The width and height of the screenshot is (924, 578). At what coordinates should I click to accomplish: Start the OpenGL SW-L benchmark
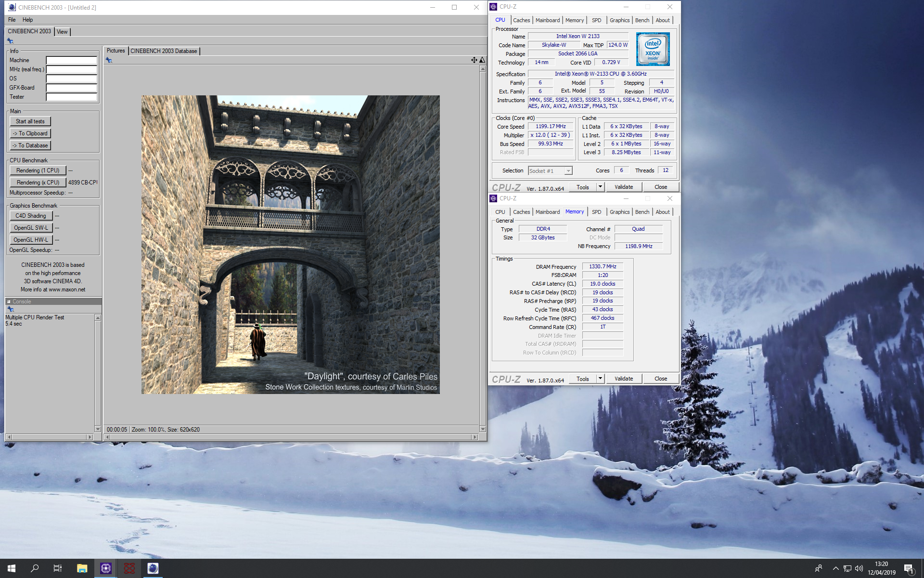tap(30, 228)
